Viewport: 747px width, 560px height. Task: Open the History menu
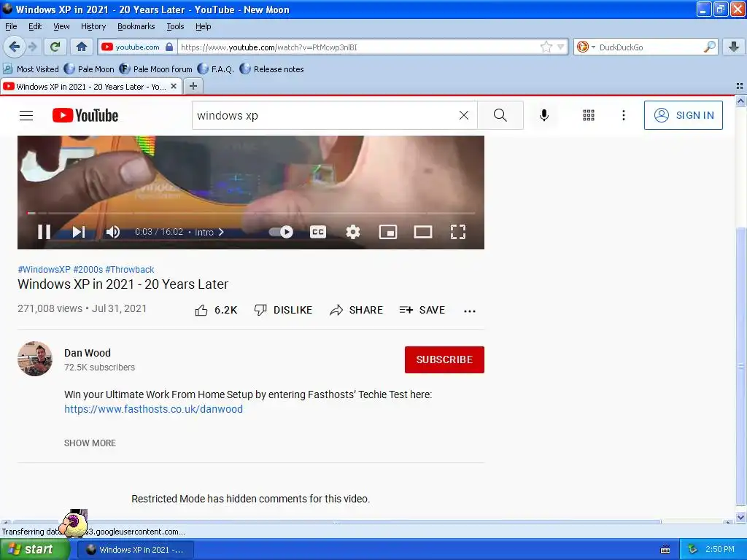pyautogui.click(x=93, y=26)
